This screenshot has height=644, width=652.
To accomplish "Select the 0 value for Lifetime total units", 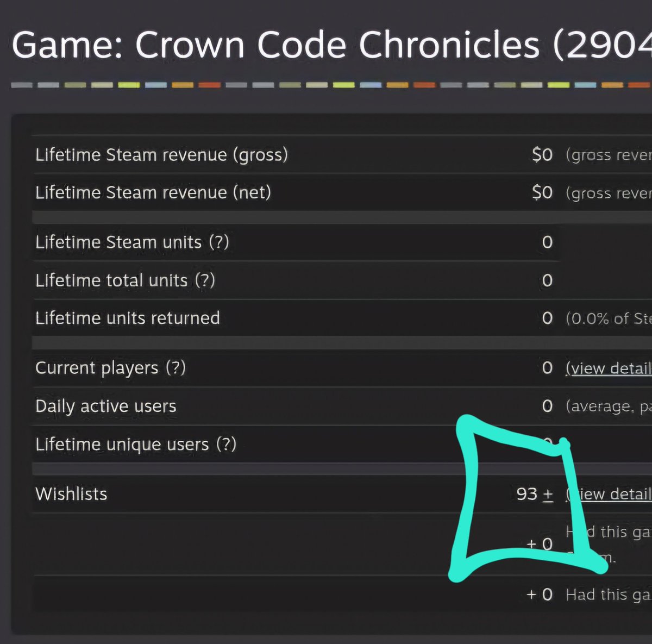I will [547, 280].
